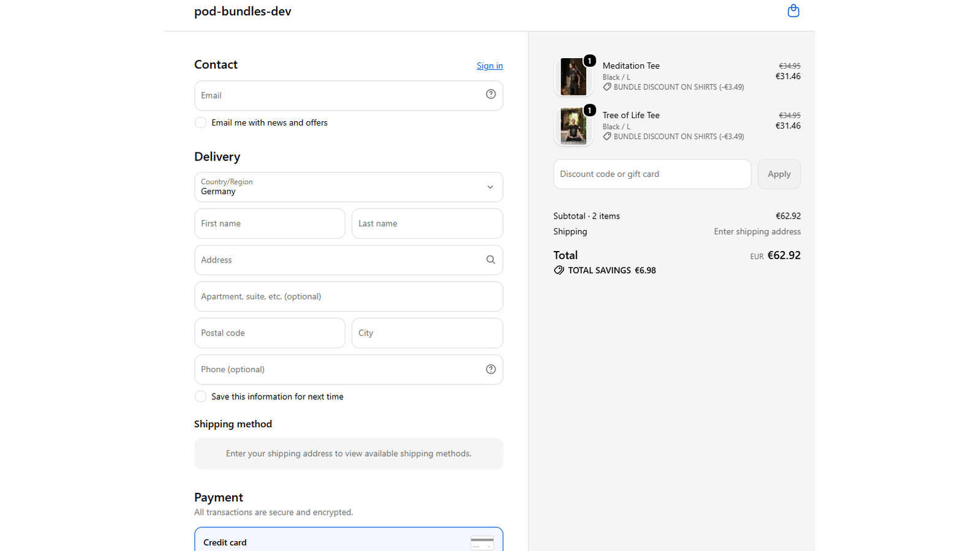The width and height of the screenshot is (980, 551).
Task: Check Save this information for next time
Action: click(x=200, y=397)
